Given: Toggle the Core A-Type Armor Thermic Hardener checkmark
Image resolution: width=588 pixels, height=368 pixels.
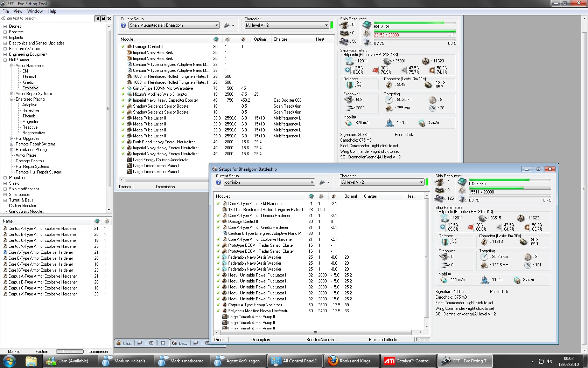Looking at the screenshot, I should pyautogui.click(x=218, y=216).
